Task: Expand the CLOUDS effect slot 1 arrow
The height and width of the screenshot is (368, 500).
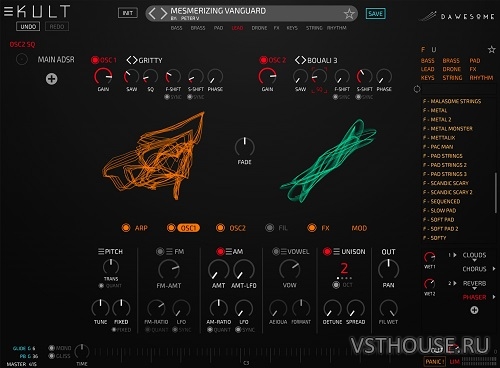Action: click(x=455, y=255)
